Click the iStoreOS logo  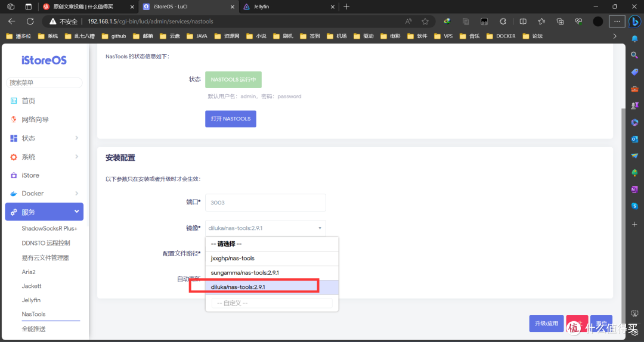pyautogui.click(x=44, y=60)
